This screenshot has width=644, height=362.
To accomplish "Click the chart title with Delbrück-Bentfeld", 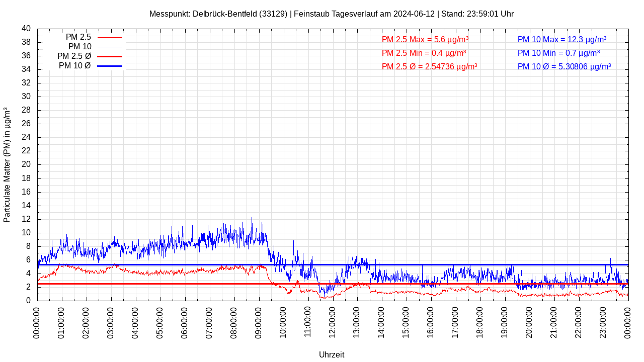I will 331,14.
